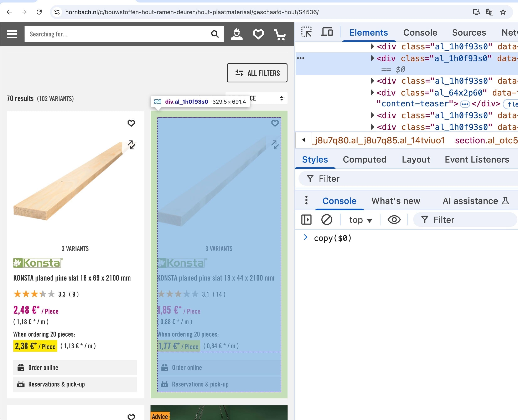Open the sort order dropdown
This screenshot has width=518, height=420.
256,98
